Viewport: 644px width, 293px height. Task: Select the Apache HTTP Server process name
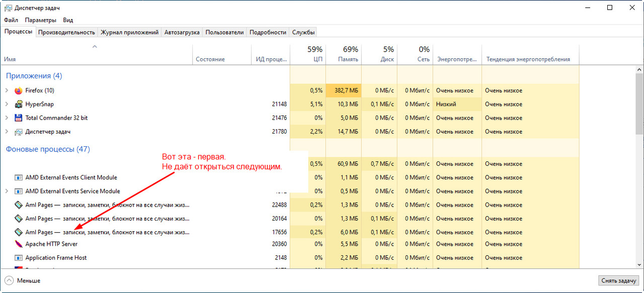[x=51, y=244]
